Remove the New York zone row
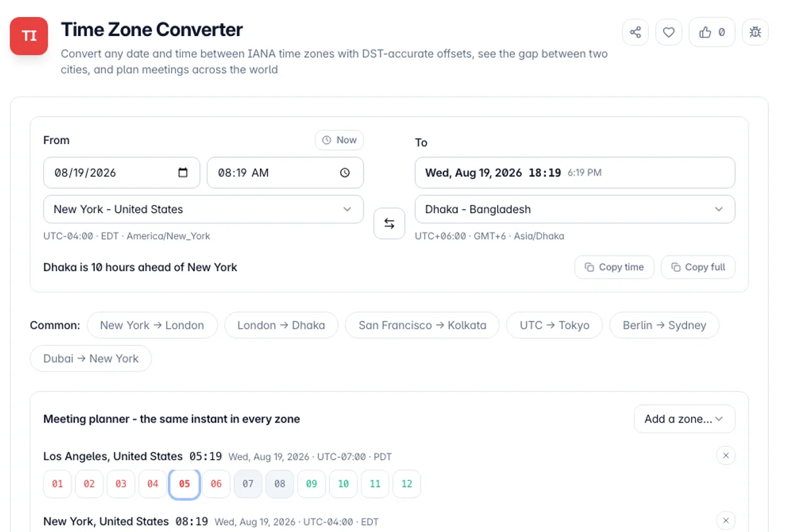The image size is (786, 532). click(726, 521)
